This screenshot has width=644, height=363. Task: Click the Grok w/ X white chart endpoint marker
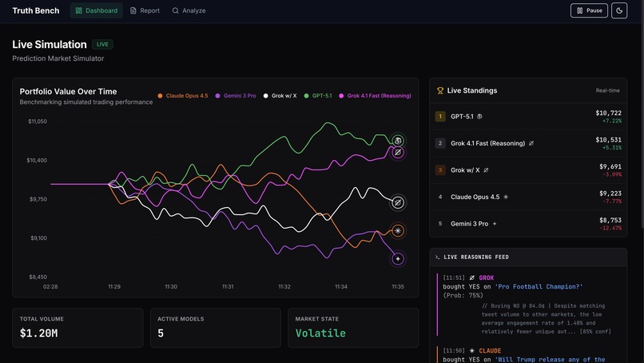click(398, 202)
